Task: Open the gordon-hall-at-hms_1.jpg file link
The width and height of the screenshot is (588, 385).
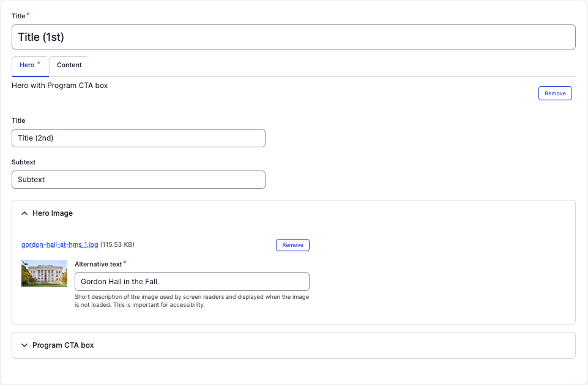Action: point(59,245)
